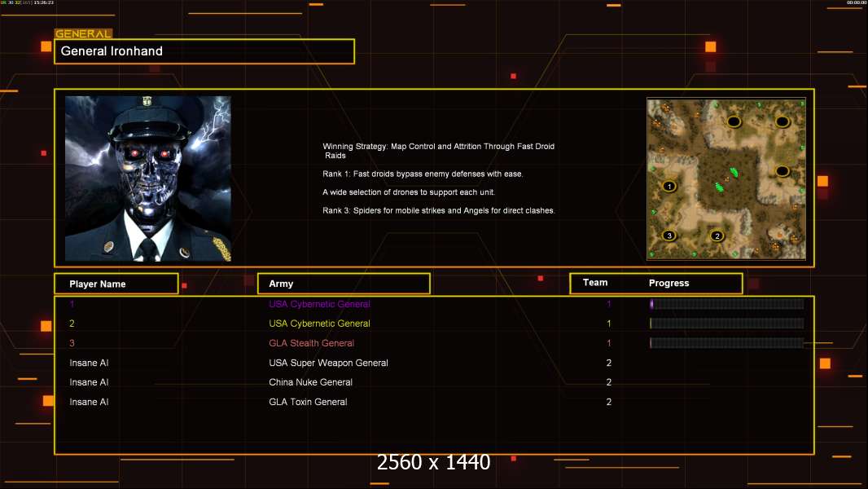Image resolution: width=868 pixels, height=489 pixels.
Task: Select start position marker 2 on the minimap
Action: click(717, 236)
